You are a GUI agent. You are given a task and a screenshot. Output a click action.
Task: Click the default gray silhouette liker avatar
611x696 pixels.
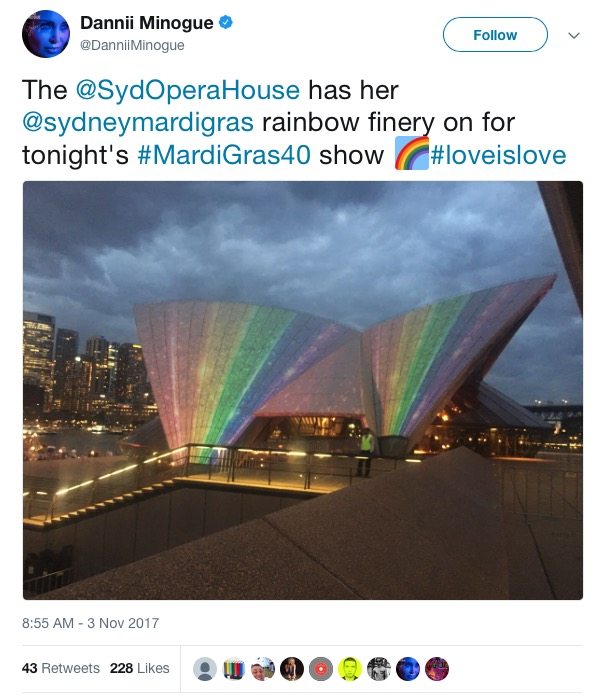[205, 669]
